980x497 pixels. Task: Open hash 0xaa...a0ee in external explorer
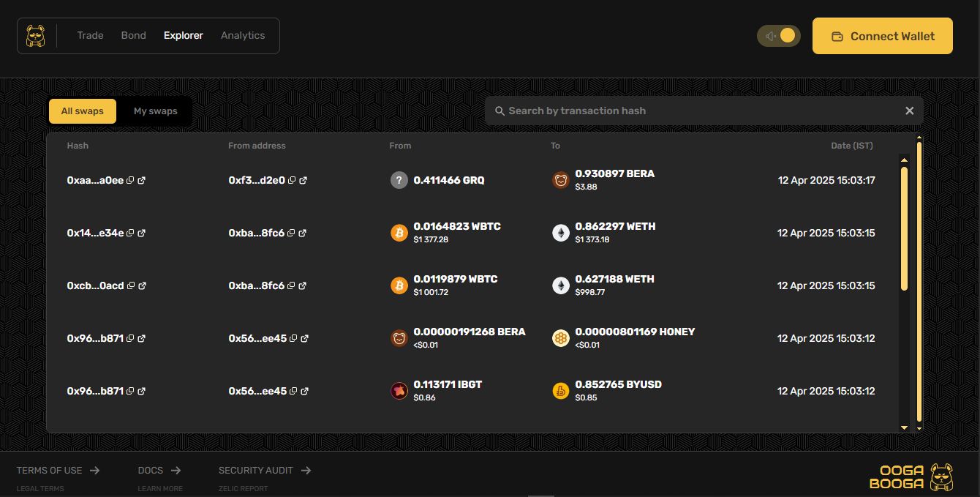(x=142, y=181)
